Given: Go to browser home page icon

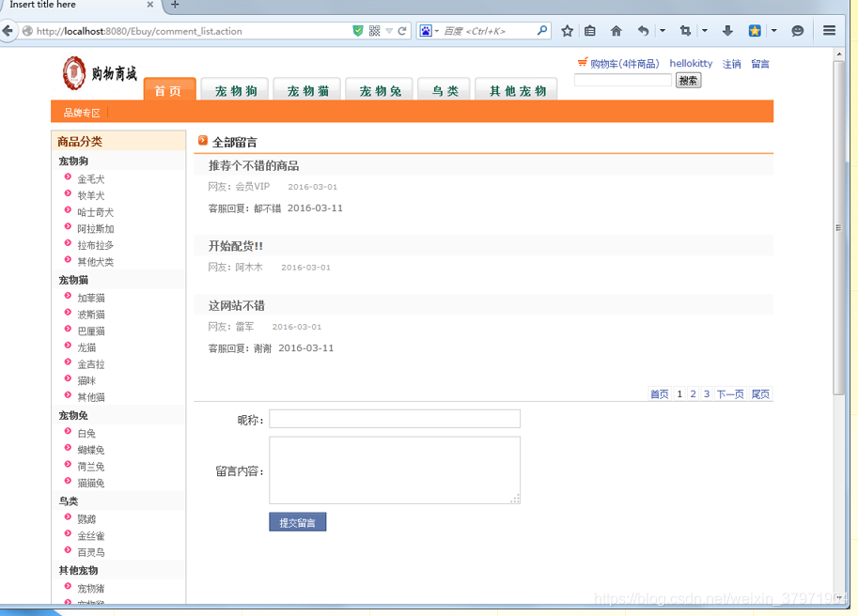Looking at the screenshot, I should [x=616, y=31].
